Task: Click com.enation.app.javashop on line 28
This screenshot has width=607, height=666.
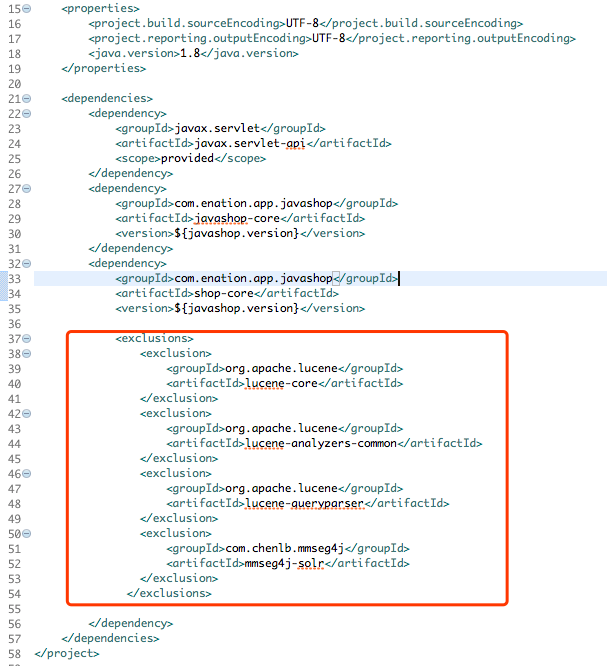Action: (x=254, y=203)
